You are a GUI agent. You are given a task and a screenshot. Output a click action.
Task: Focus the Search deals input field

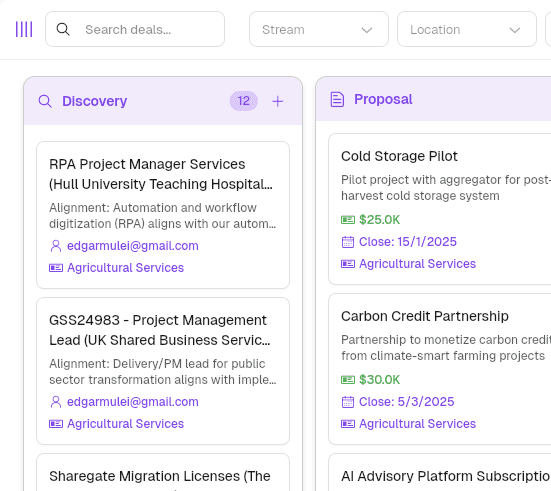click(135, 29)
